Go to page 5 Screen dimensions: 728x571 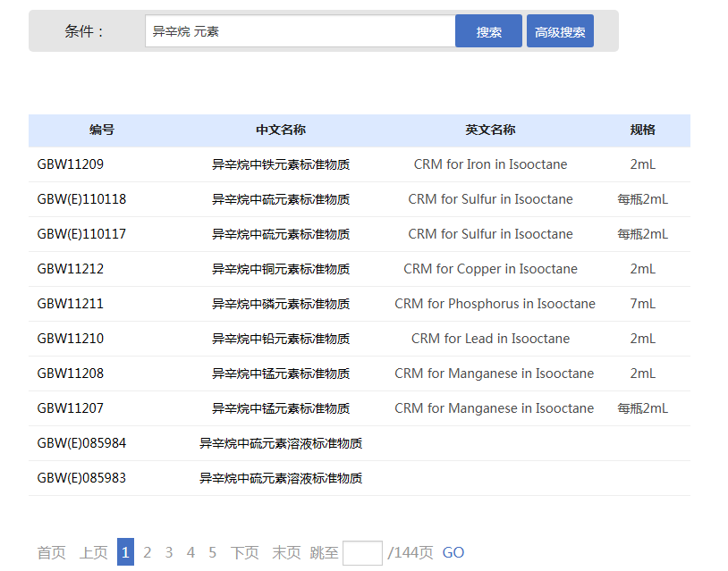coord(213,552)
